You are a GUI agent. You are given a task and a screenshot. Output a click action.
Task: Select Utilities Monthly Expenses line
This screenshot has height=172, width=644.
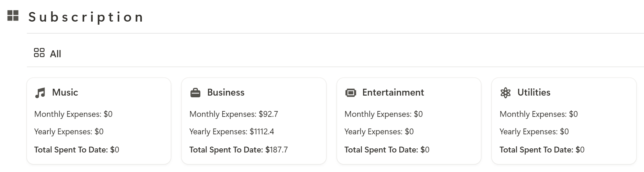(x=539, y=114)
